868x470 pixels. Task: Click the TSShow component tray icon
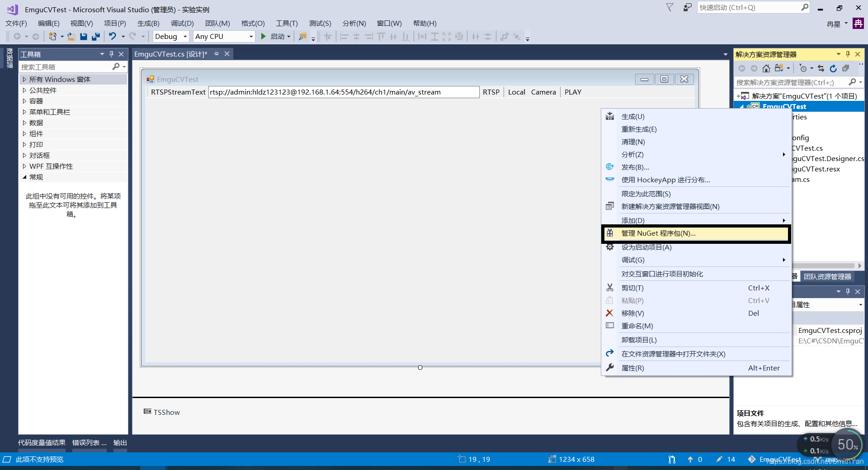pos(147,411)
